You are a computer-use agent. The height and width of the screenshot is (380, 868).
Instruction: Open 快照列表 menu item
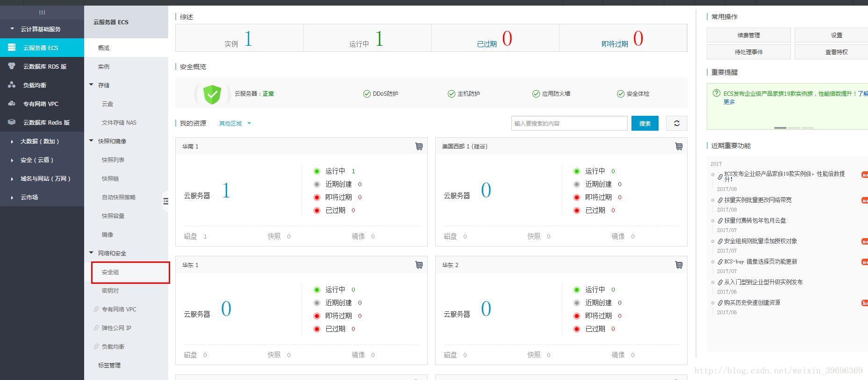click(x=113, y=160)
